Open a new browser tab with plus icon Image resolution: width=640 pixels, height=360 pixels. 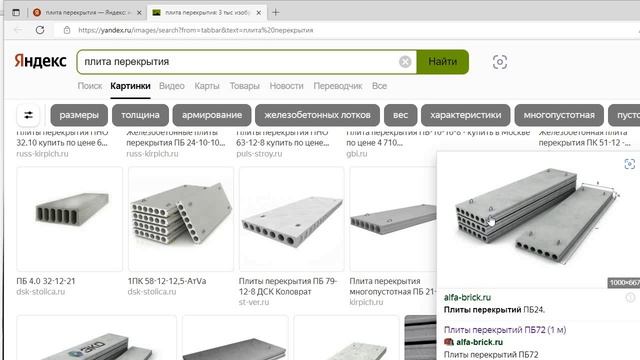click(x=276, y=12)
